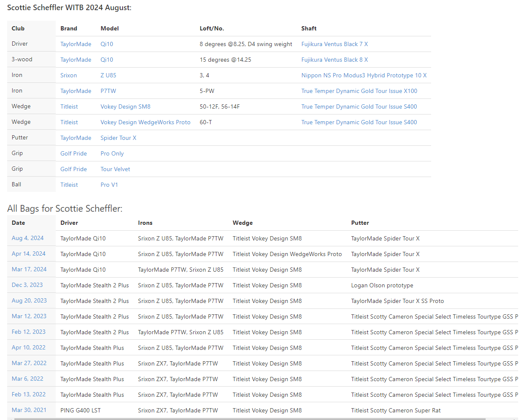530x420 pixels.
Task: Click the Putter column header
Action: 360,223
